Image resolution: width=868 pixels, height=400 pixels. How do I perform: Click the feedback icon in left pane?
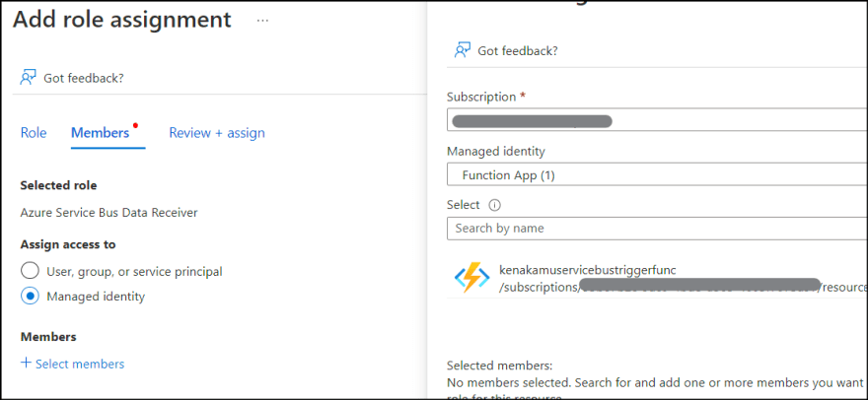28,78
